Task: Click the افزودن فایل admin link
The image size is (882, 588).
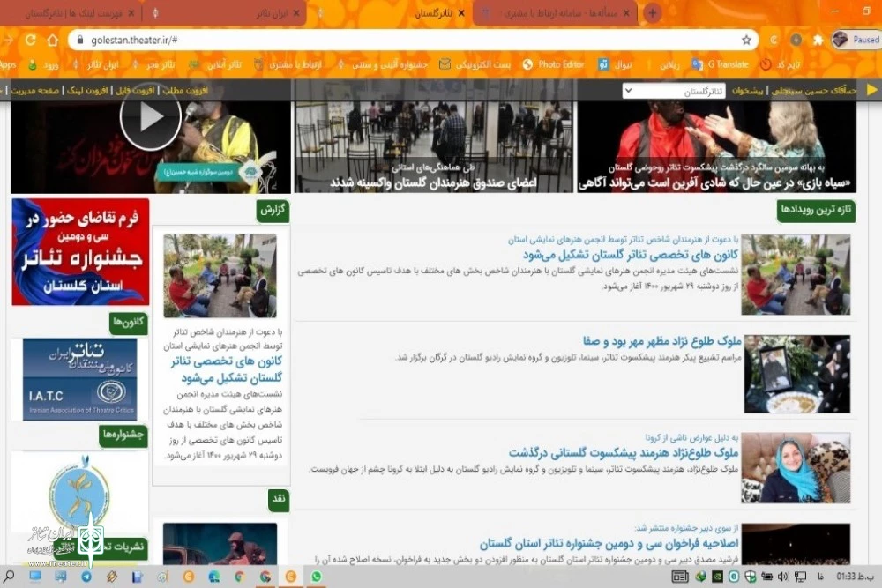Action: pos(135,91)
